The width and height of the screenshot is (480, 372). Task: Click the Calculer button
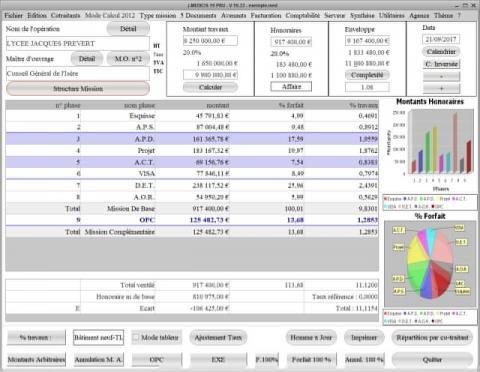[210, 87]
